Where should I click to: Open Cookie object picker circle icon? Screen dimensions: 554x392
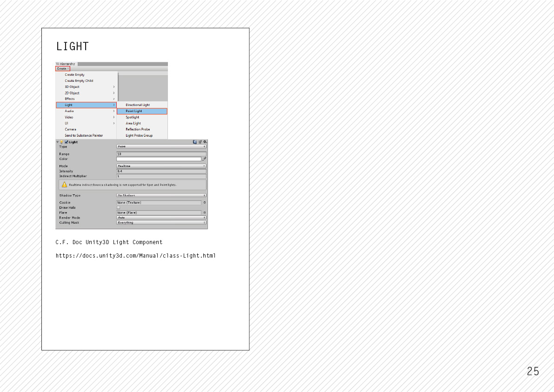coord(205,203)
